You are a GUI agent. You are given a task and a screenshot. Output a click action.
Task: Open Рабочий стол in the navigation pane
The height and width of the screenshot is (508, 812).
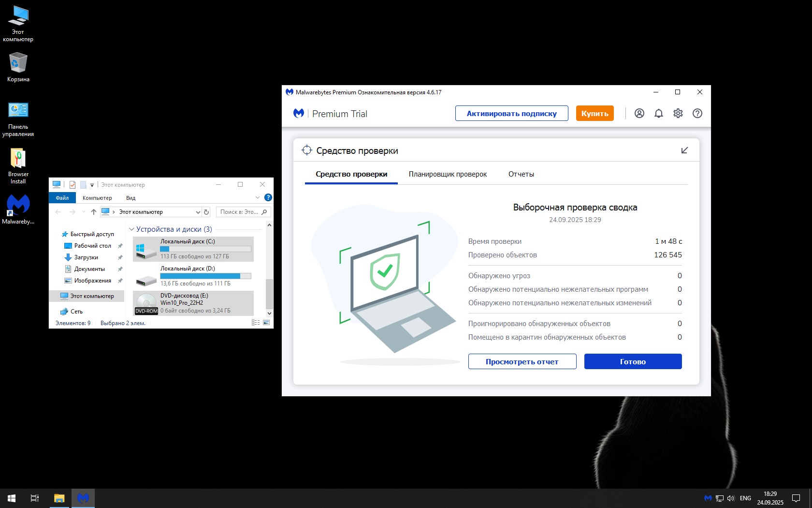tap(92, 246)
